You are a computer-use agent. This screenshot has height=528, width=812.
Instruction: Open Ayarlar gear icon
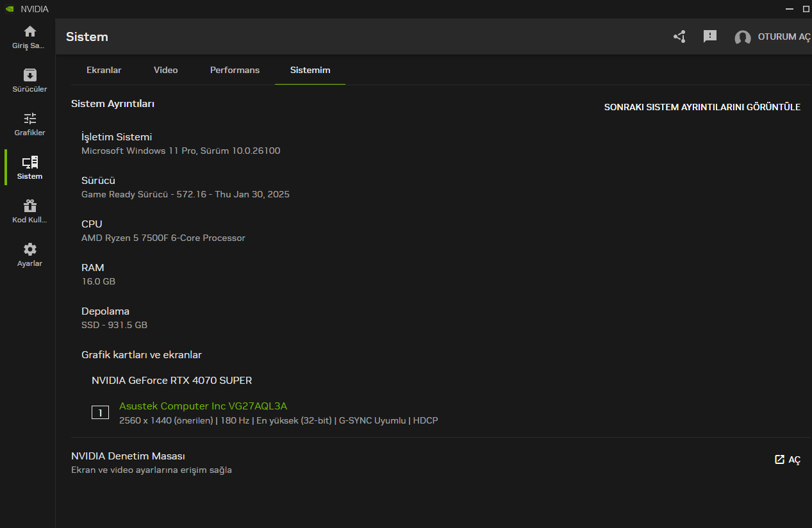[x=29, y=249]
